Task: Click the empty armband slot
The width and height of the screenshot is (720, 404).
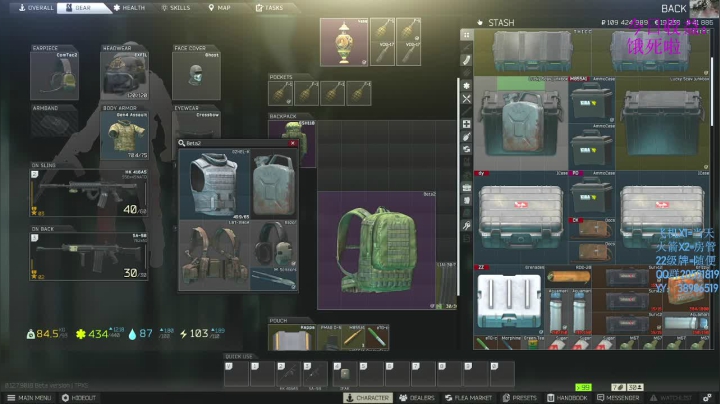Action: [54, 124]
